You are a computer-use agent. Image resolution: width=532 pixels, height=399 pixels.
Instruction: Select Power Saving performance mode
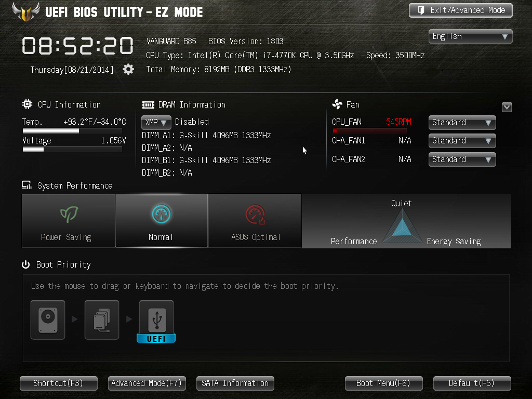[69, 221]
